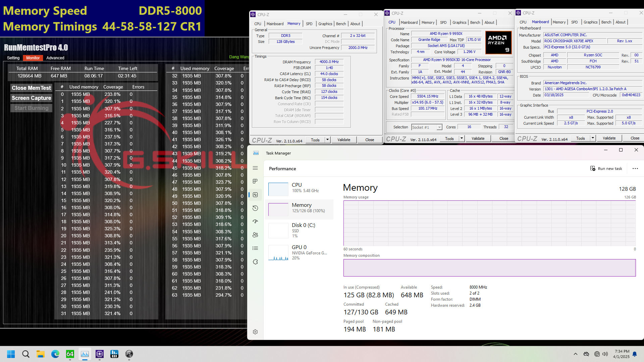Open Microsoft Edge from the taskbar
Viewport: 644px width, 362px height.
pyautogui.click(x=55, y=354)
